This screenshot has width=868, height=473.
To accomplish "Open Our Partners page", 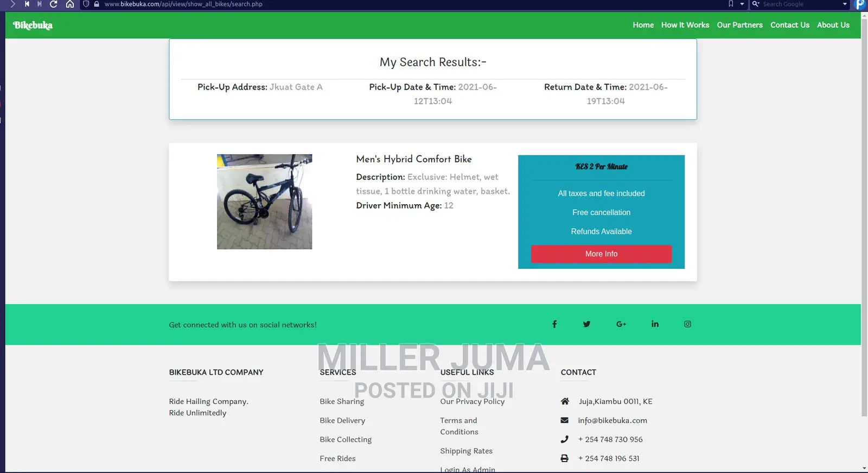I will 739,25.
